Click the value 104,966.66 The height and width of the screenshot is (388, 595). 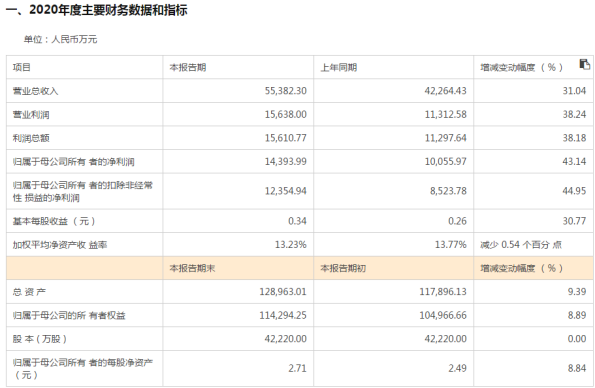[x=443, y=315]
